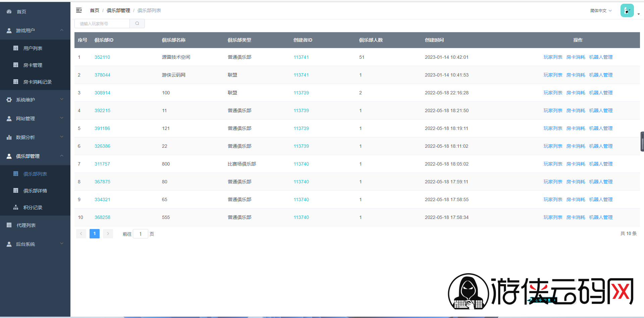Click the player account search input field
The height and width of the screenshot is (318, 644).
pyautogui.click(x=102, y=24)
